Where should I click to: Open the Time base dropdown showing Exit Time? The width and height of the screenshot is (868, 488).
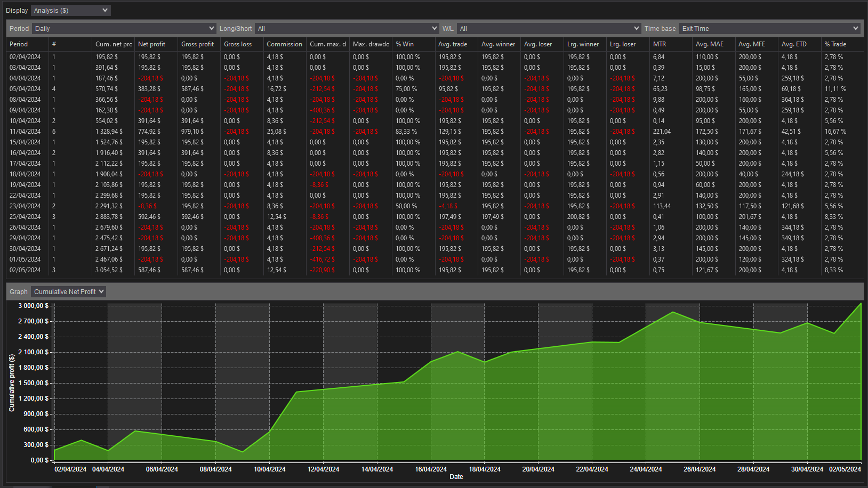(x=769, y=28)
